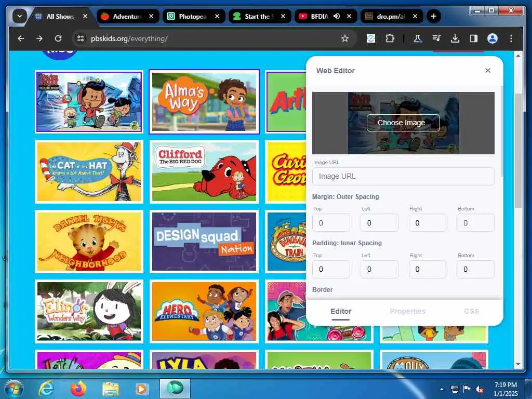Open Windows Media Player on taskbar

[141, 389]
